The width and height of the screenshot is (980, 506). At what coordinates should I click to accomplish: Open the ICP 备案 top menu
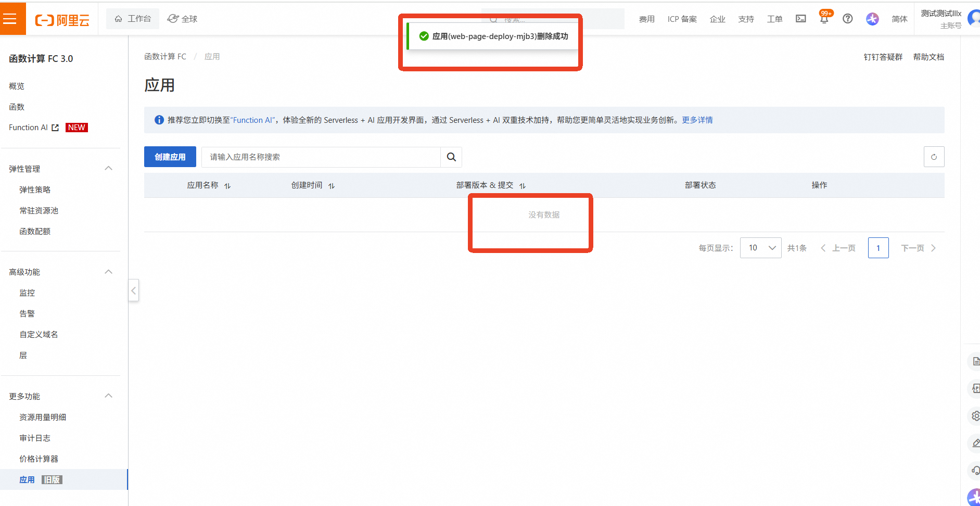[x=682, y=19]
